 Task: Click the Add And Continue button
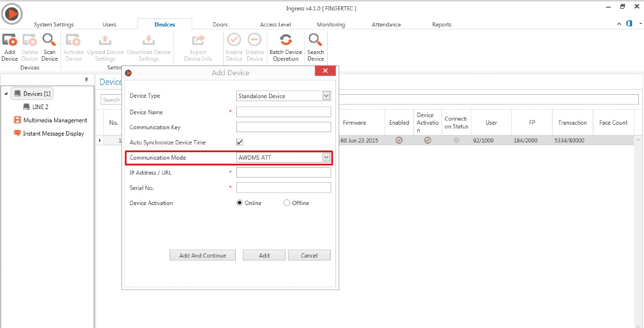(x=203, y=256)
